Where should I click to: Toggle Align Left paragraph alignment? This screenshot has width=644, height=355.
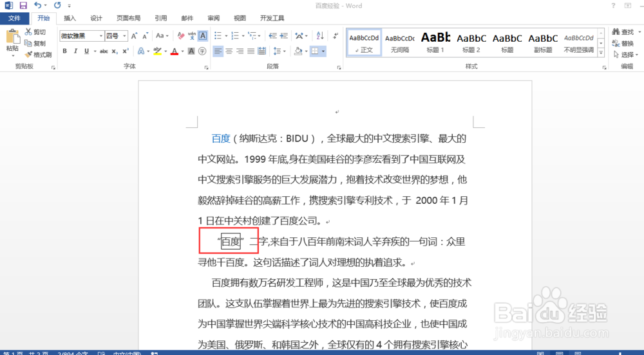[x=218, y=51]
